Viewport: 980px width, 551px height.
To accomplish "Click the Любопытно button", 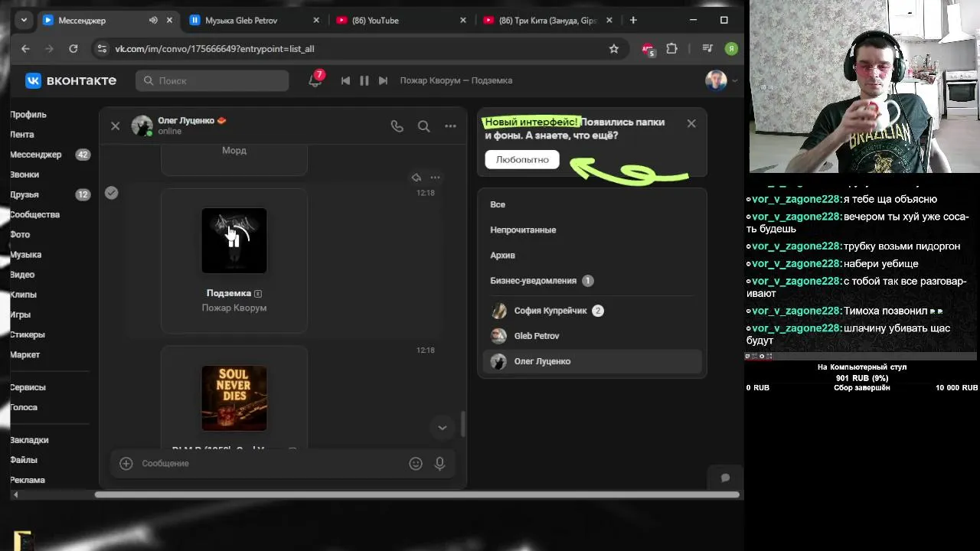I will [522, 159].
